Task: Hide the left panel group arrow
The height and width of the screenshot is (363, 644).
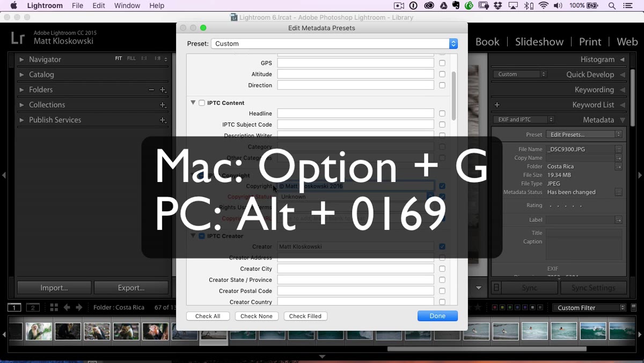Action: pos(4,175)
